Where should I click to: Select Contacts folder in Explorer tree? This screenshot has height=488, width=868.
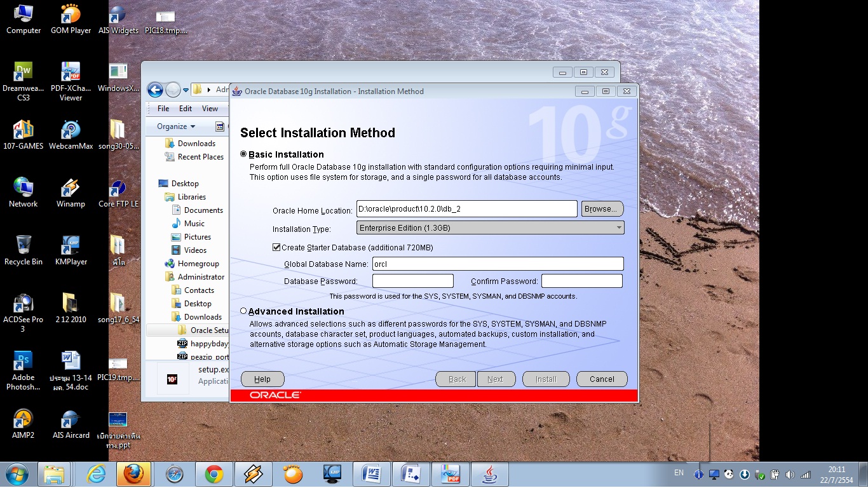click(193, 290)
